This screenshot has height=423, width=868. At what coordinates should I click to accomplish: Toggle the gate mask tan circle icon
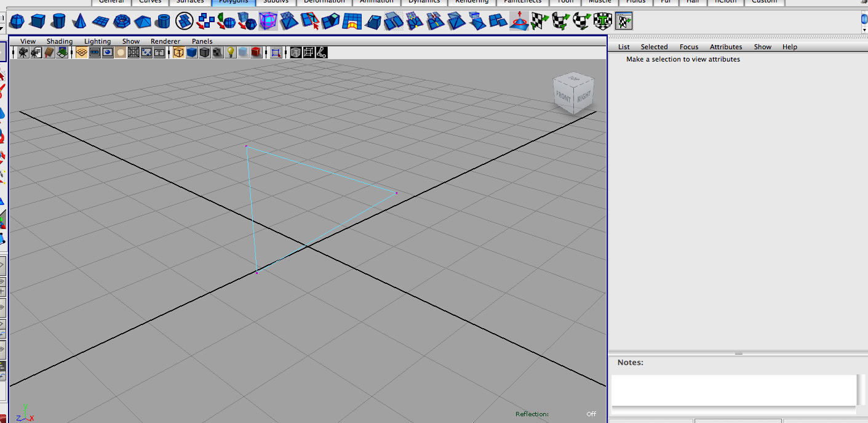click(x=121, y=53)
